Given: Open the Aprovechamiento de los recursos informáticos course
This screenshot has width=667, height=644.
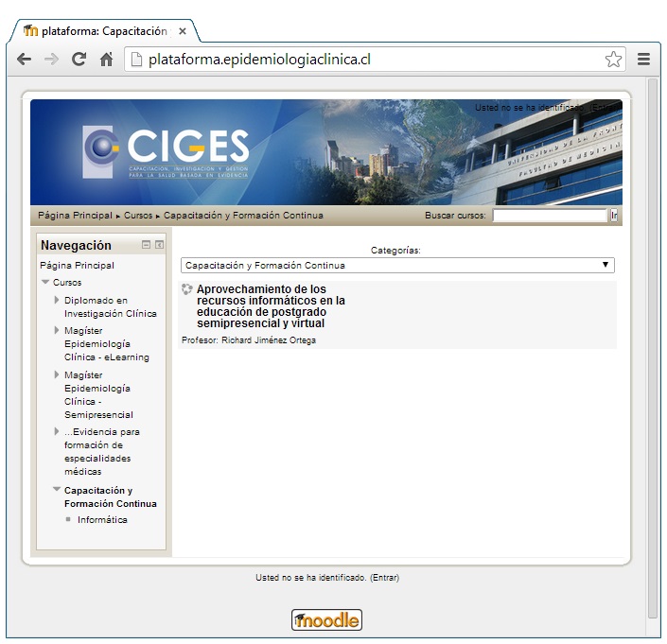Looking at the screenshot, I should [271, 306].
